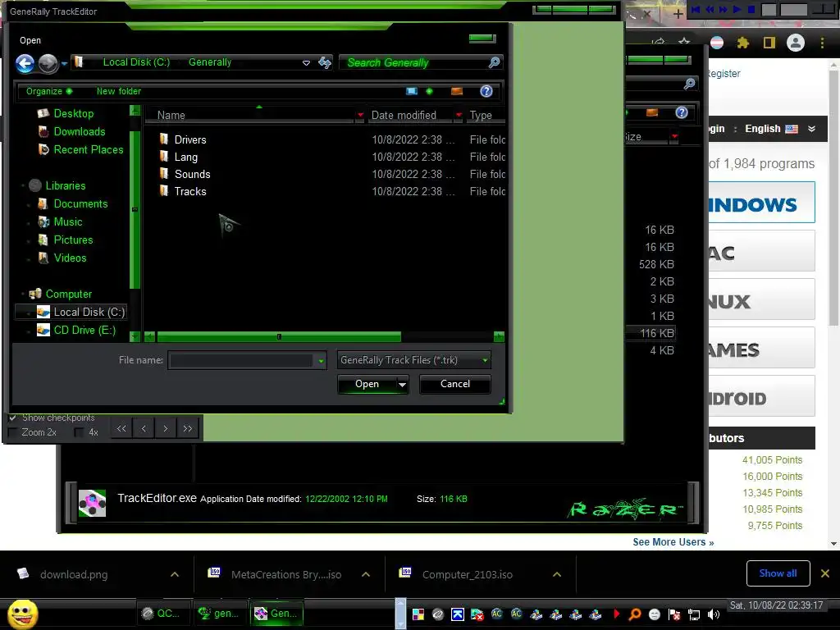Bookmark the page with the star icon
840x630 pixels.
[684, 42]
